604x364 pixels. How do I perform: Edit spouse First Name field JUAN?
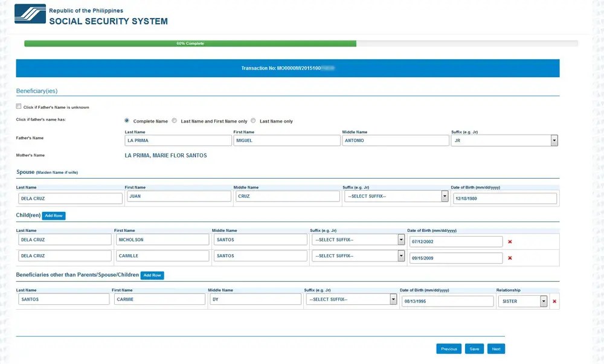(x=179, y=196)
